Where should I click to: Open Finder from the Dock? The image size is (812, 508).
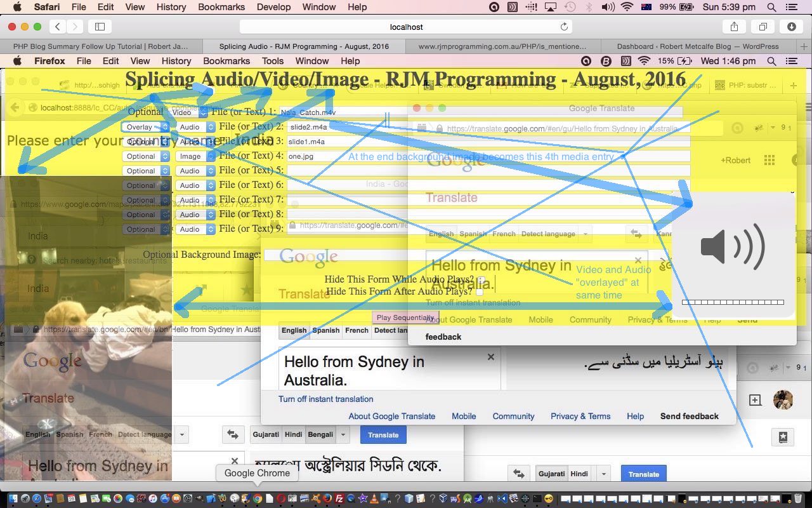click(x=13, y=499)
